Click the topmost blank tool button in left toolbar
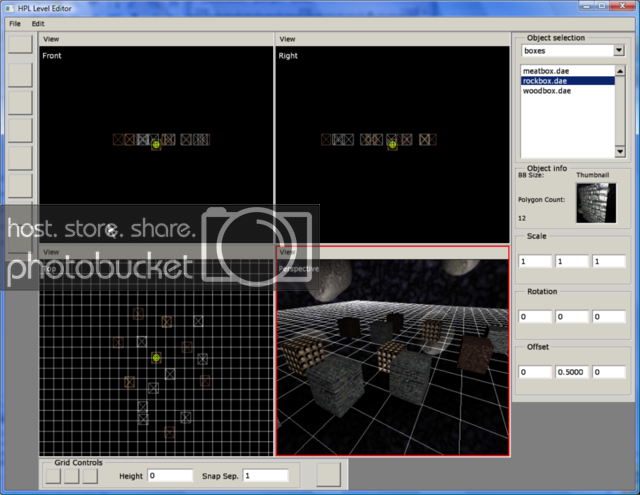The width and height of the screenshot is (640, 495). (20, 43)
